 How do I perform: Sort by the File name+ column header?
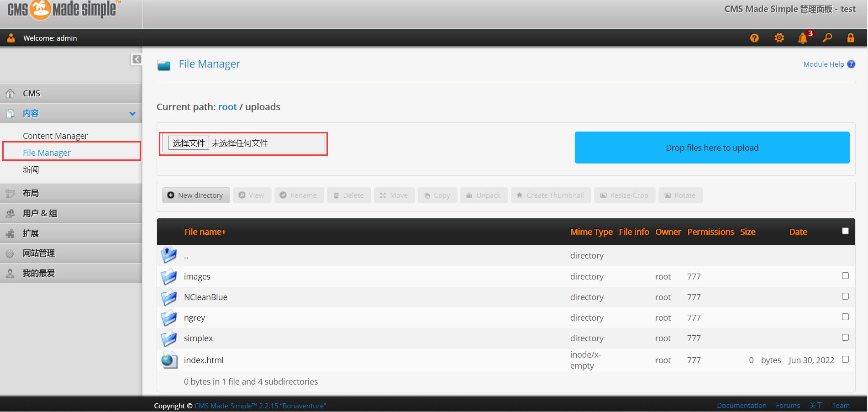205,232
